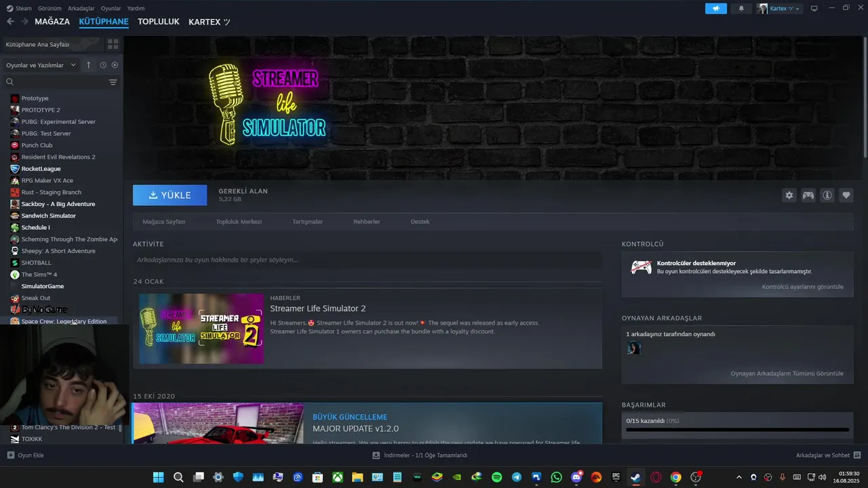Open the game info icon

[827, 195]
